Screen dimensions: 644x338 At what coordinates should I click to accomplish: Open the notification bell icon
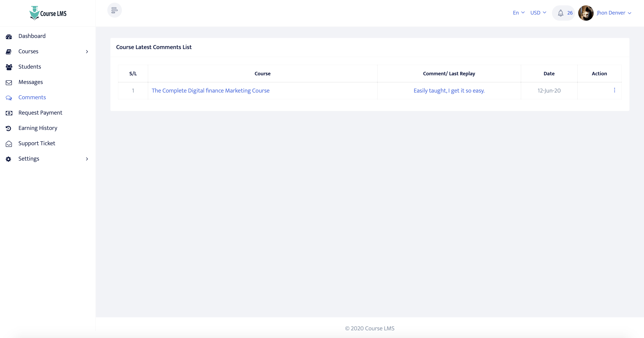tap(560, 13)
